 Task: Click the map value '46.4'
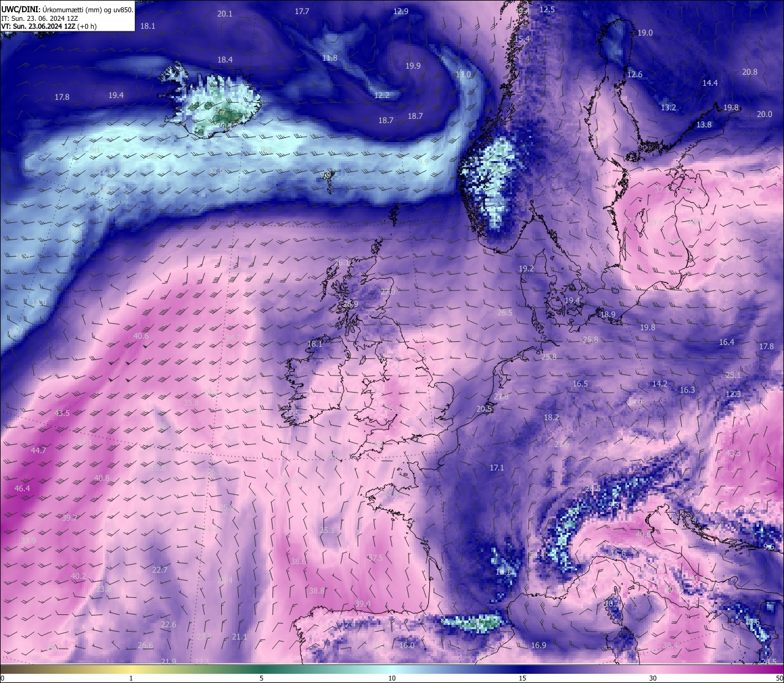coord(22,488)
